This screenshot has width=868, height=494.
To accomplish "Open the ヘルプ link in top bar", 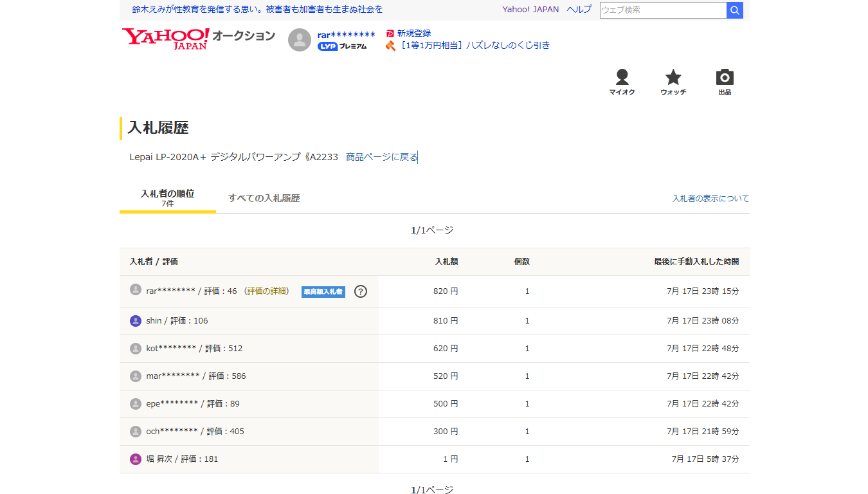I will 579,10.
